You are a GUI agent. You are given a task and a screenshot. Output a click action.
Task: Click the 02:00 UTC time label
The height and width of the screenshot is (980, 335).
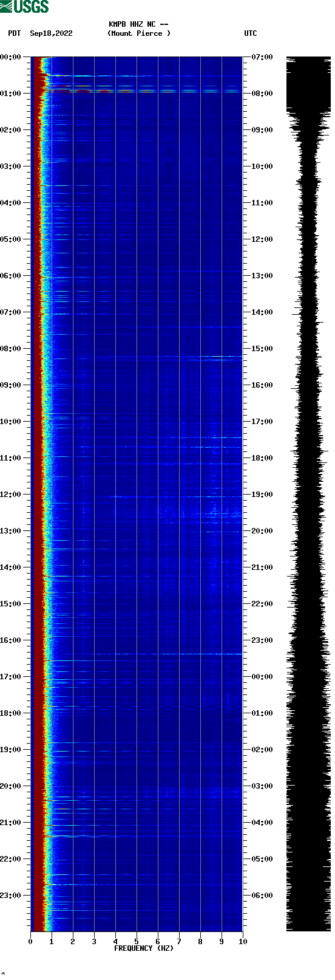(x=262, y=750)
